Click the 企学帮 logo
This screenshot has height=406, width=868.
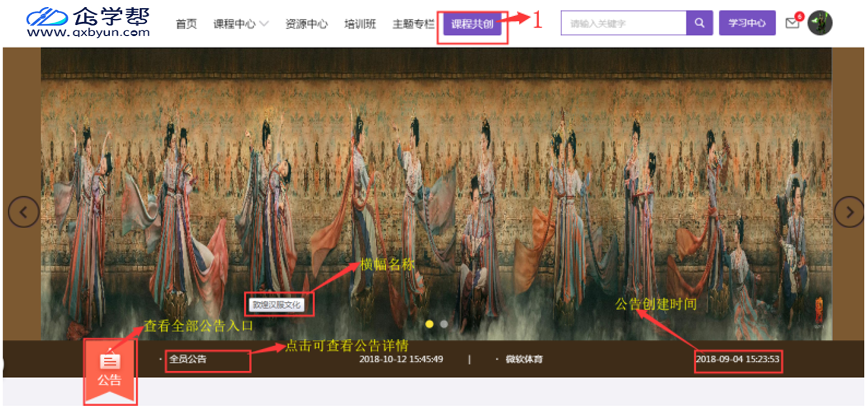tap(88, 22)
